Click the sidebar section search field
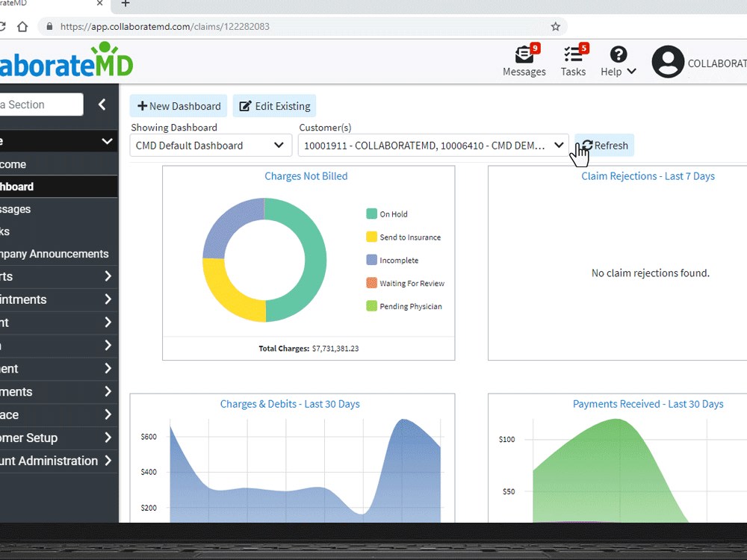Screen dimensions: 747x560 tap(41, 105)
